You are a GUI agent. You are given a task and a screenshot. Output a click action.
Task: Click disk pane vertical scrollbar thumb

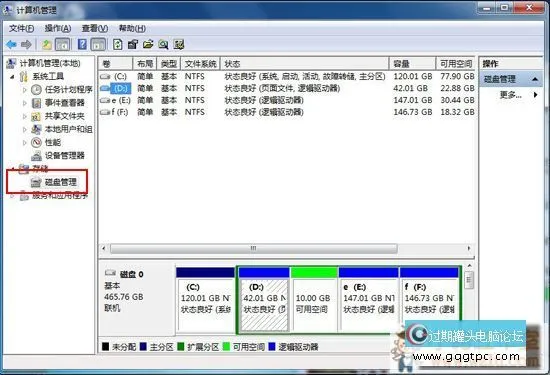[x=469, y=280]
